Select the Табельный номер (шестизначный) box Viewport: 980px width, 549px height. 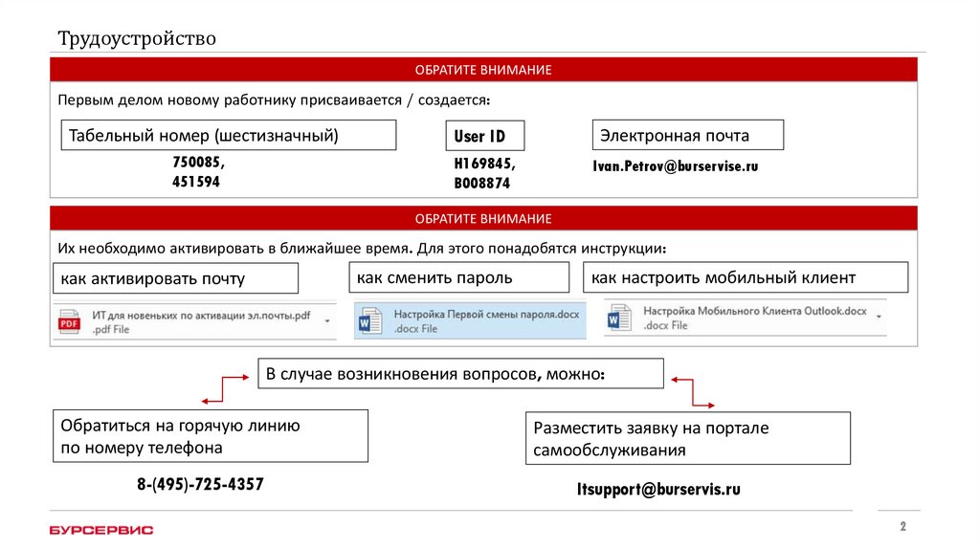click(229, 135)
